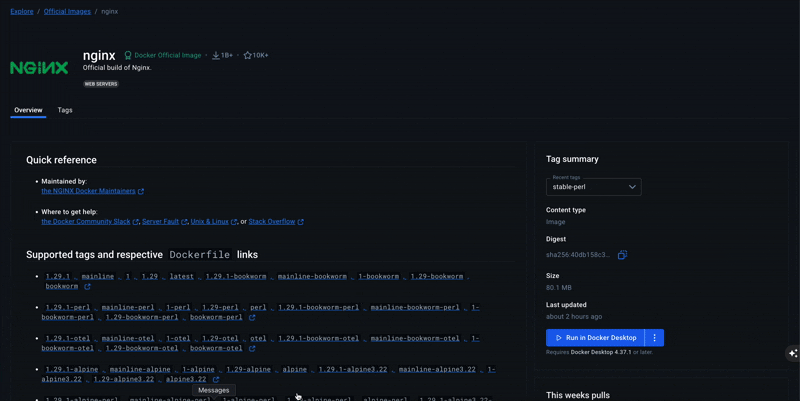Click the Run in Docker Desktop button
The image size is (800, 401).
click(595, 338)
